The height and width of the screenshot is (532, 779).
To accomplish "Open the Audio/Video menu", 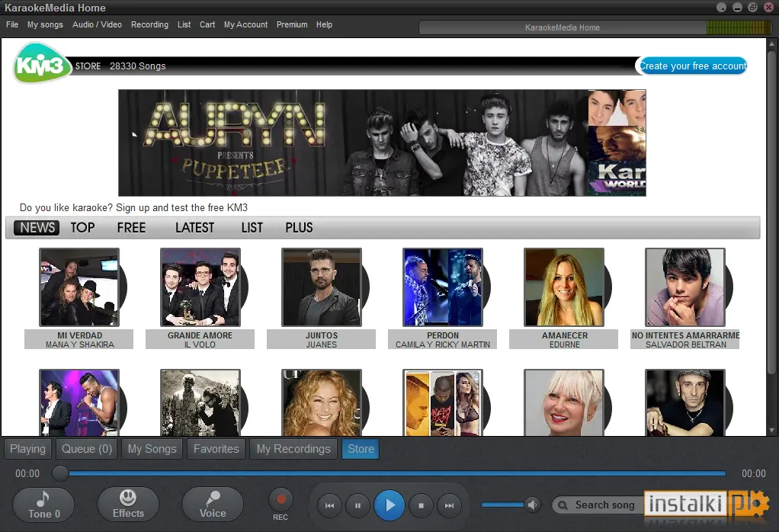I will pos(97,24).
